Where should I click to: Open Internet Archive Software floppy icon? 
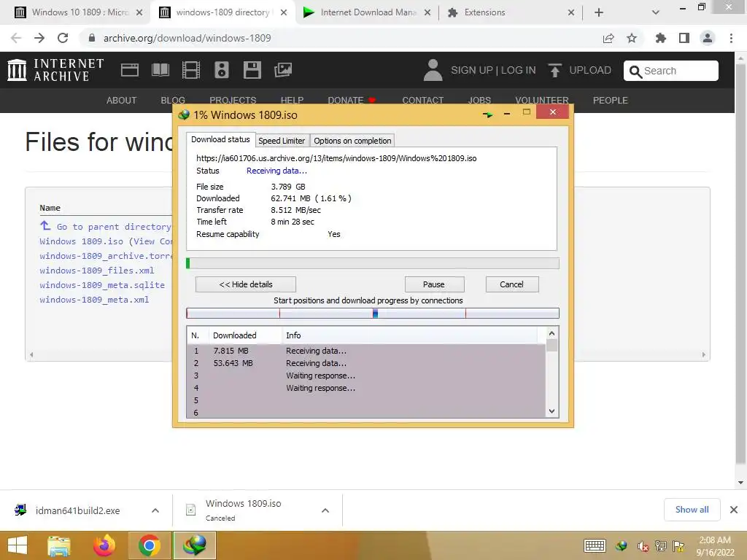click(x=252, y=70)
